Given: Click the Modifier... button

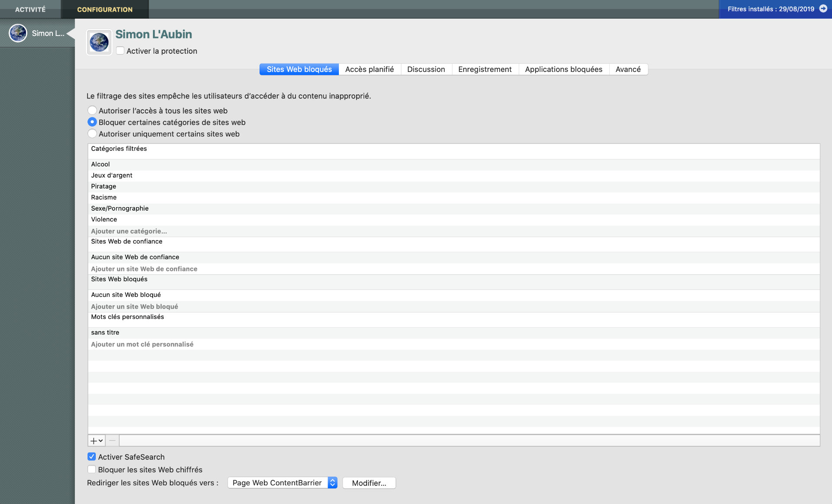Looking at the screenshot, I should pyautogui.click(x=369, y=483).
